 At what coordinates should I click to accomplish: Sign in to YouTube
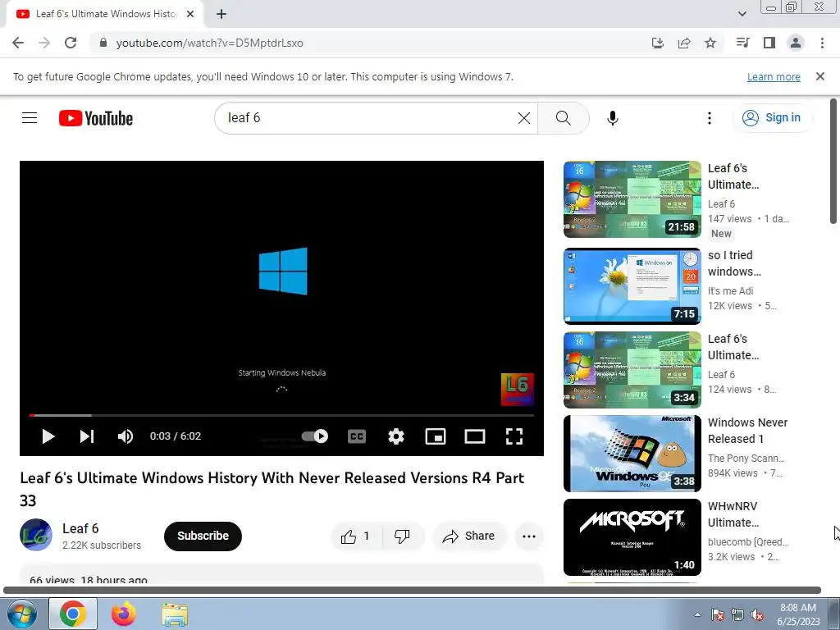pyautogui.click(x=772, y=118)
